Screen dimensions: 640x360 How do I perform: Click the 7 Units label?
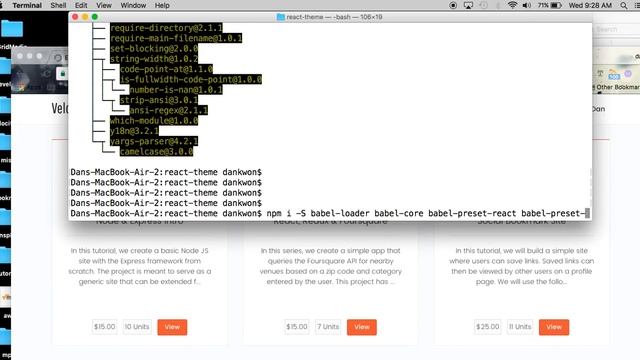tap(328, 327)
